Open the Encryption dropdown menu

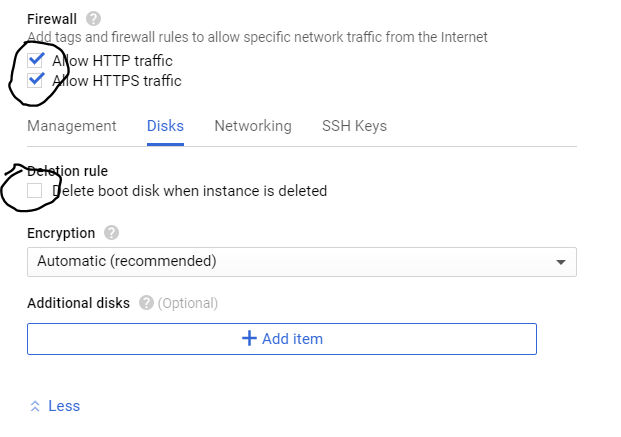[300, 262]
